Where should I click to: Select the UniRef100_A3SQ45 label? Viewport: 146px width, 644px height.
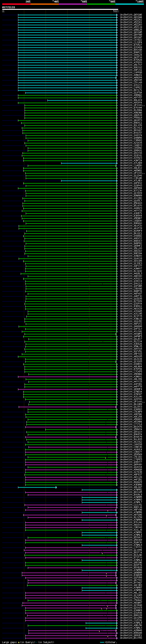(131, 311)
